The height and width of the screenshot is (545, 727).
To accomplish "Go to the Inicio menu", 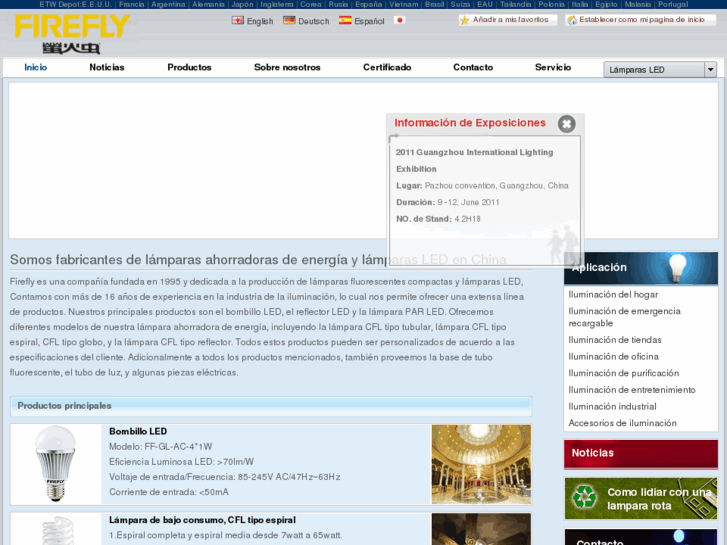I will [36, 67].
